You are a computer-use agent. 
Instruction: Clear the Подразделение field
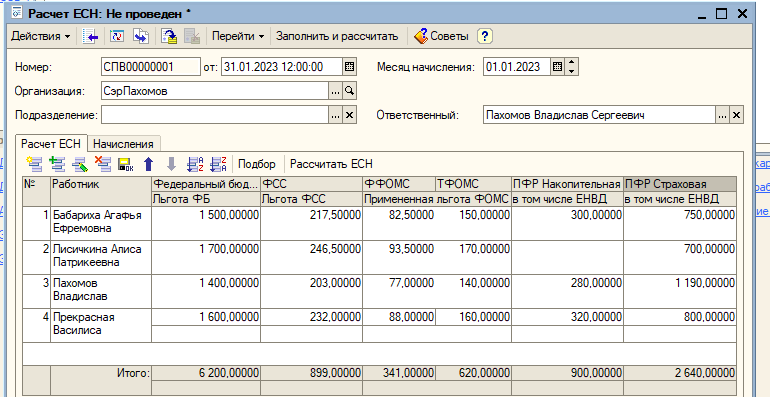click(x=349, y=115)
